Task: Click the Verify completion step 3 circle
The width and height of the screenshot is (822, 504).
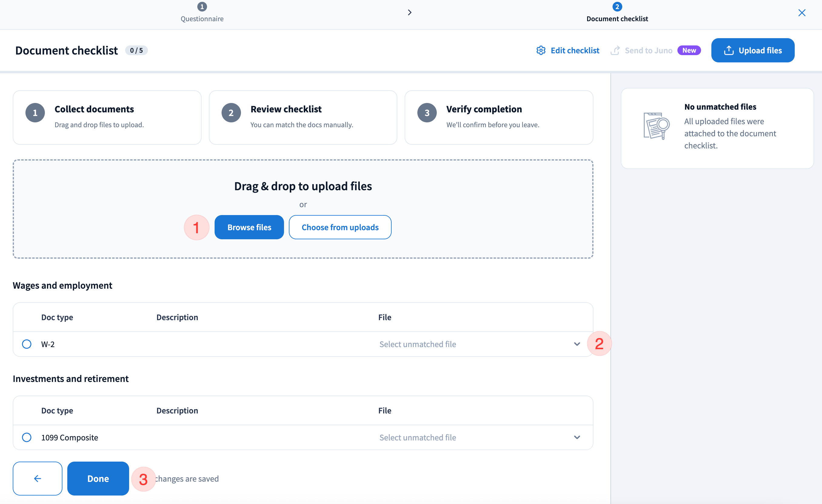Action: click(x=427, y=113)
